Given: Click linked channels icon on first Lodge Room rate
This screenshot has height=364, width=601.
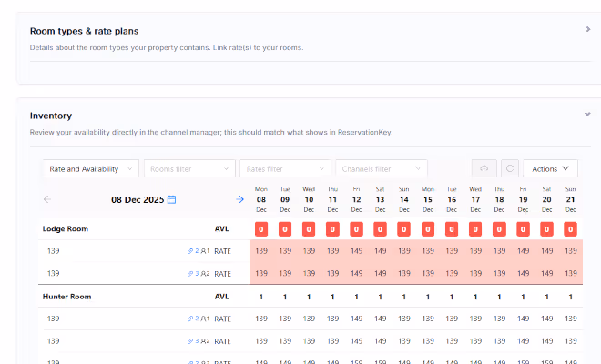Looking at the screenshot, I should click(x=191, y=250).
